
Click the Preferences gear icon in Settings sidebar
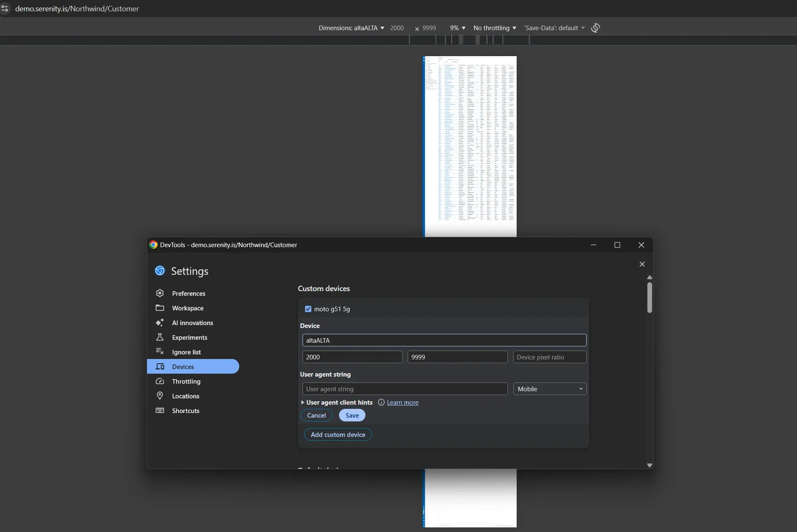tap(160, 293)
